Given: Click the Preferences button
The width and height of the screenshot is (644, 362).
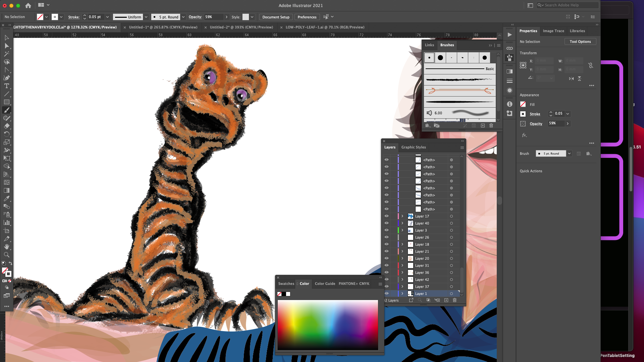Looking at the screenshot, I should coord(307,17).
